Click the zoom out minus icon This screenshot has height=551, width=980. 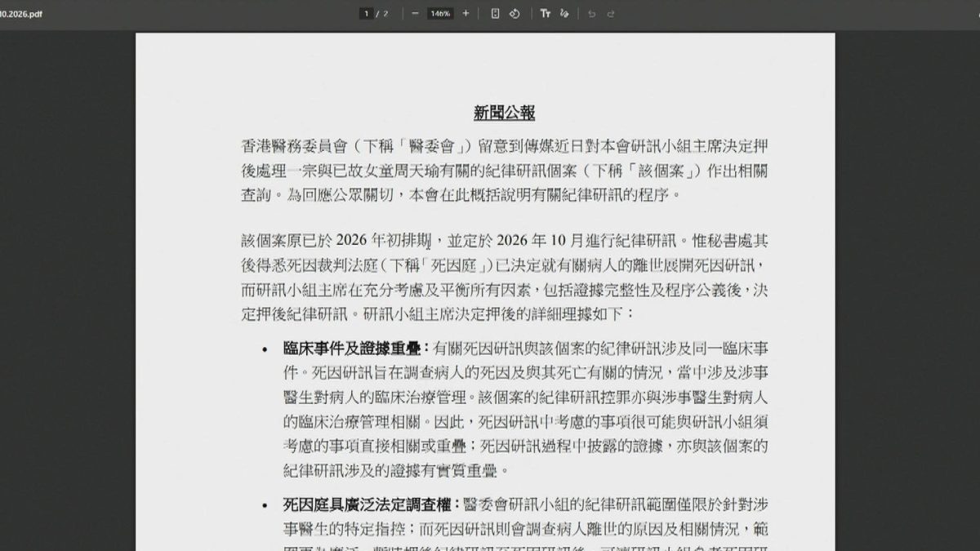[x=415, y=13]
